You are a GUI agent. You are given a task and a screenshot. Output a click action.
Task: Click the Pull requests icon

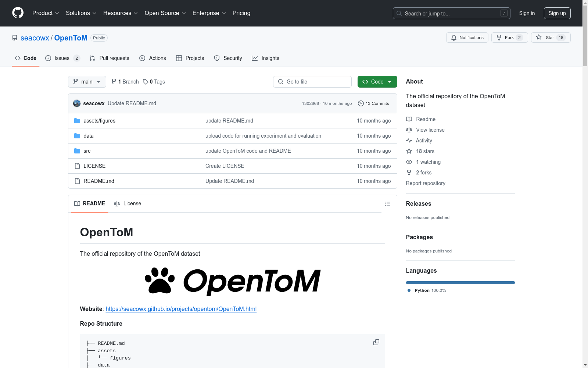point(92,58)
